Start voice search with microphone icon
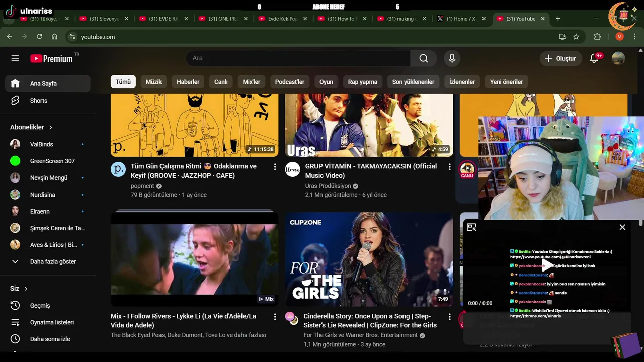This screenshot has width=644, height=362. point(452,58)
